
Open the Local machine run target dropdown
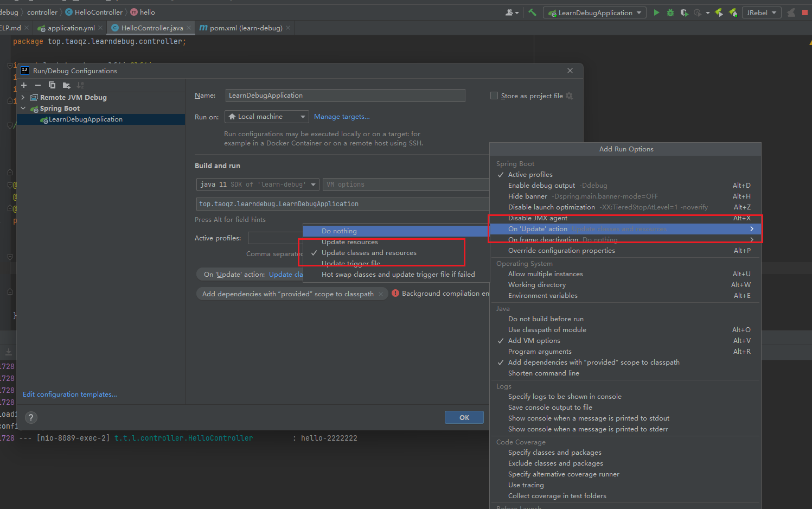tap(267, 117)
